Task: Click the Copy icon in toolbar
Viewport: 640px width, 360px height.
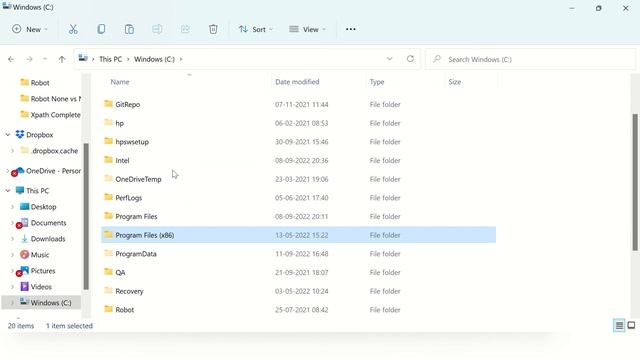Action: [101, 29]
